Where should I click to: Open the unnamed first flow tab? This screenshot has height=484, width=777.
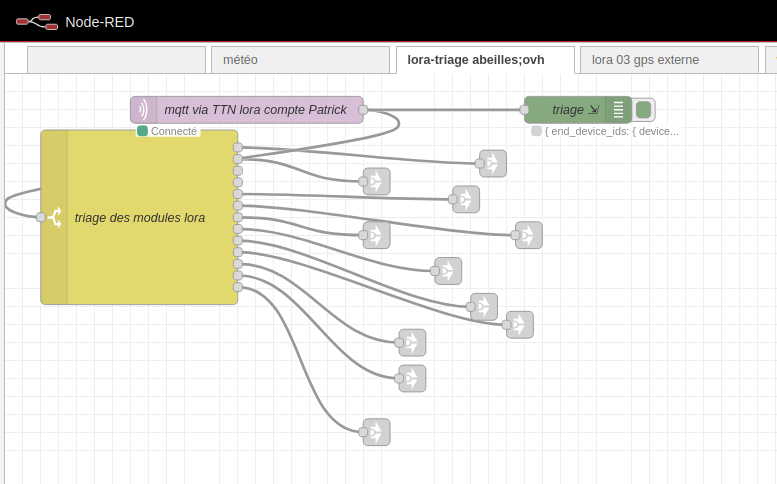[116, 60]
